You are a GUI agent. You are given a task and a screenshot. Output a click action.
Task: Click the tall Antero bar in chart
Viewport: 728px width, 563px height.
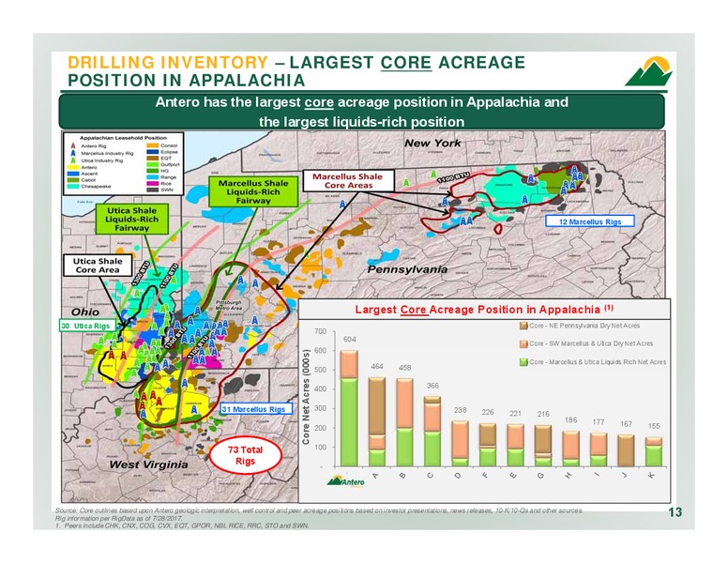tap(349, 408)
